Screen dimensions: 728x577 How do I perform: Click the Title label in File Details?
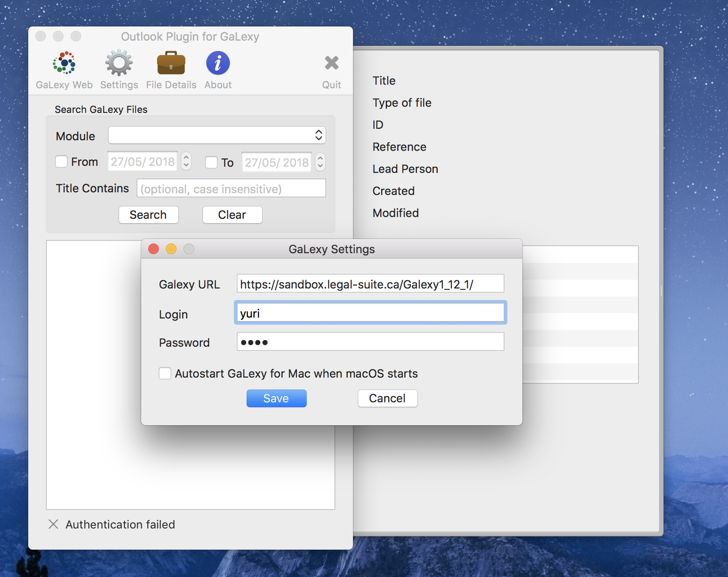tap(384, 81)
